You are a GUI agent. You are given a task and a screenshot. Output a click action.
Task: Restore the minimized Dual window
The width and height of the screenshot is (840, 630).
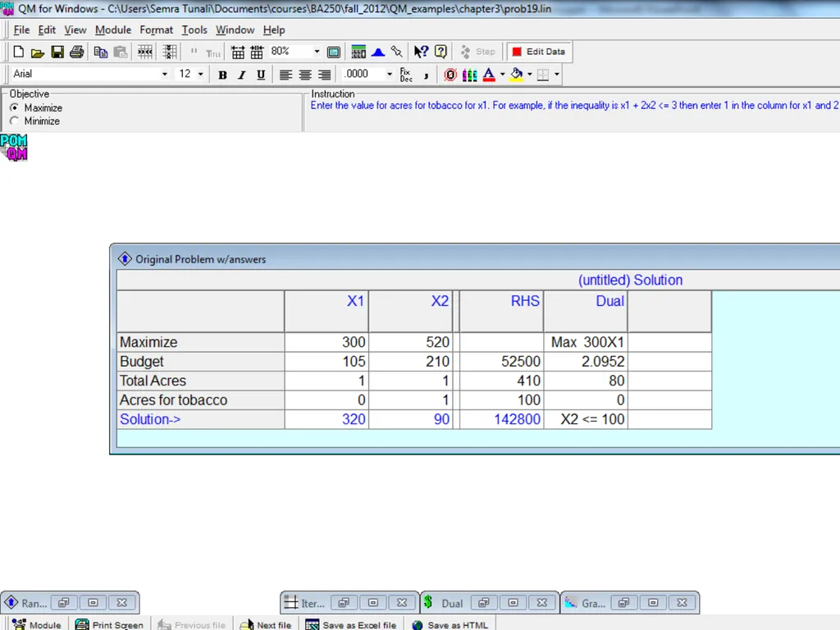[x=484, y=603]
